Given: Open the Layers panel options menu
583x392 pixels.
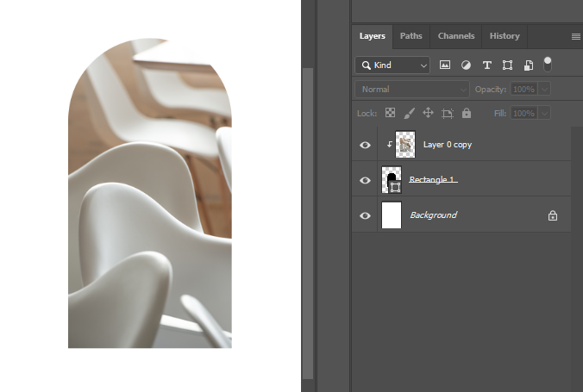Looking at the screenshot, I should (x=575, y=36).
